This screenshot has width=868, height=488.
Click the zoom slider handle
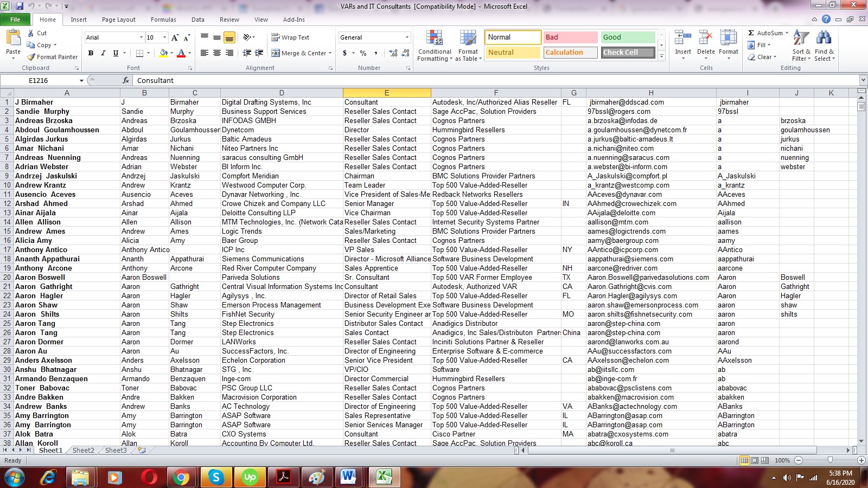pyautogui.click(x=830, y=460)
